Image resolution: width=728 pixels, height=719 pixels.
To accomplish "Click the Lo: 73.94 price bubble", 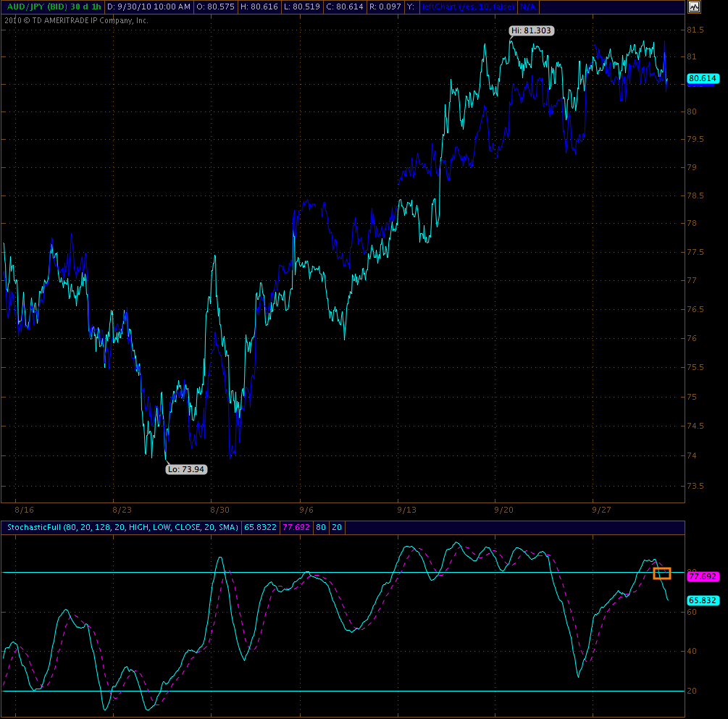I will pos(186,469).
